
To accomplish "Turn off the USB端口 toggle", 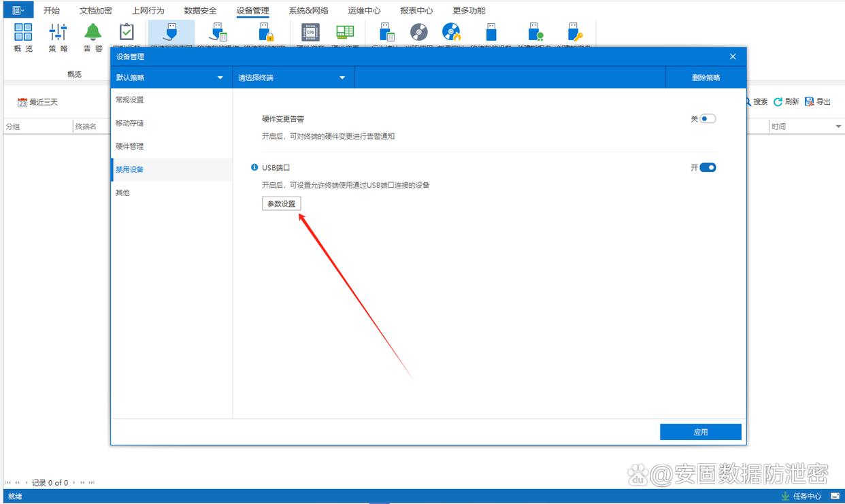I will tap(708, 167).
